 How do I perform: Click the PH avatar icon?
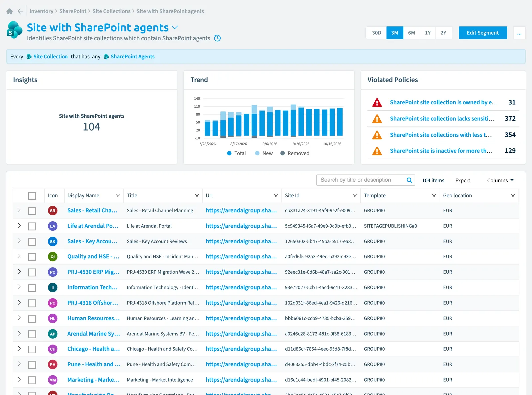click(53, 364)
